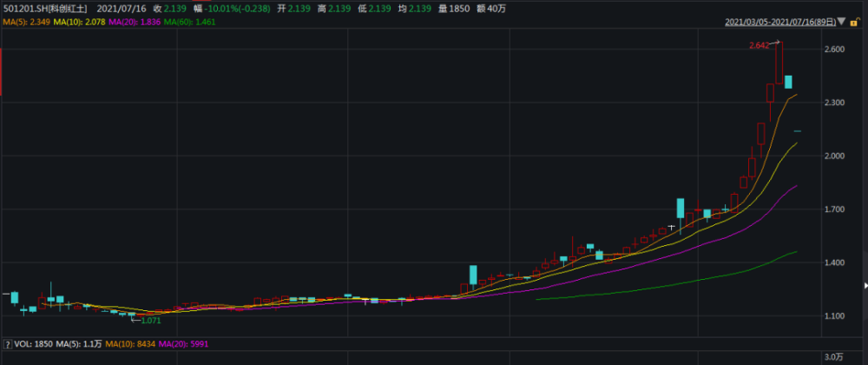Click the 1.400 price axis label
This screenshot has width=868, height=365.
coord(834,262)
